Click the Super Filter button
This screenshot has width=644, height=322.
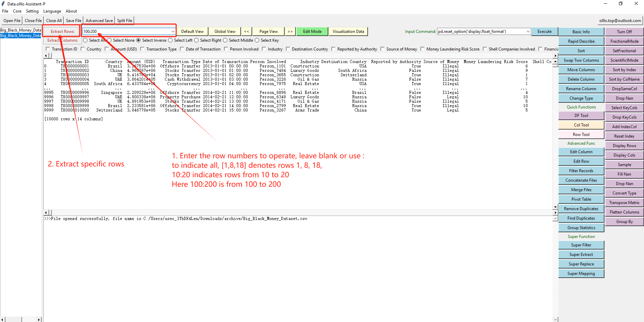coord(581,245)
